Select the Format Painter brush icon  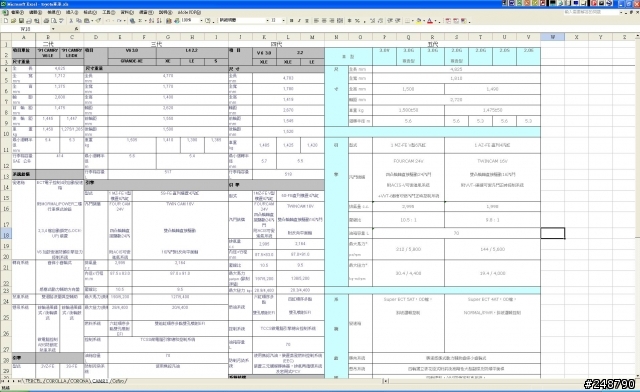pyautogui.click(x=98, y=20)
